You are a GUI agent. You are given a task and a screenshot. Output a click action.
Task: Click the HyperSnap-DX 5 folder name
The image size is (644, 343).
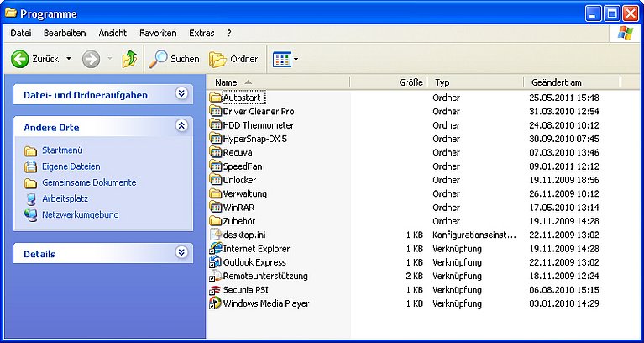(x=254, y=139)
